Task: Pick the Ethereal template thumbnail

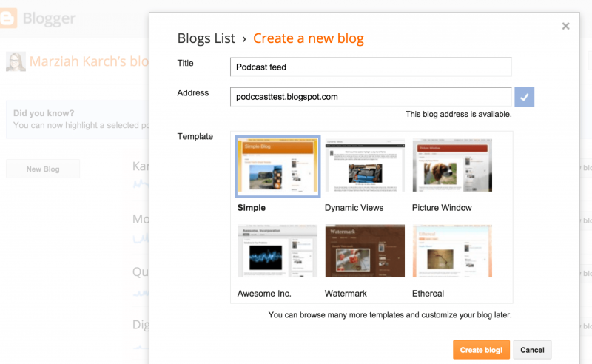Action: (452, 251)
